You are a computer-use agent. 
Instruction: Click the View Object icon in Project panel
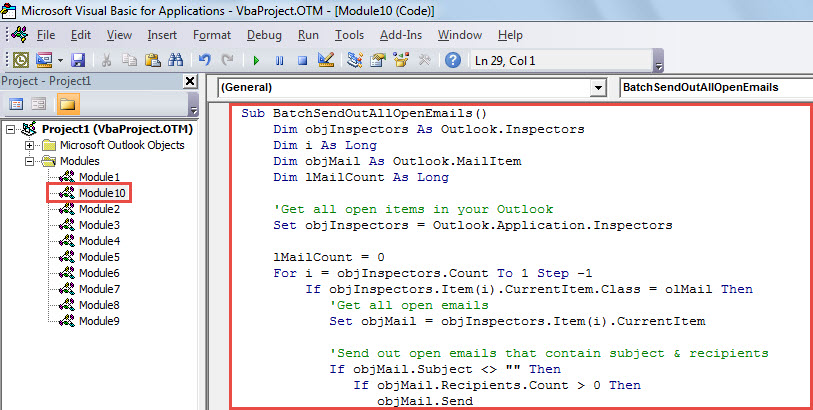click(x=40, y=103)
